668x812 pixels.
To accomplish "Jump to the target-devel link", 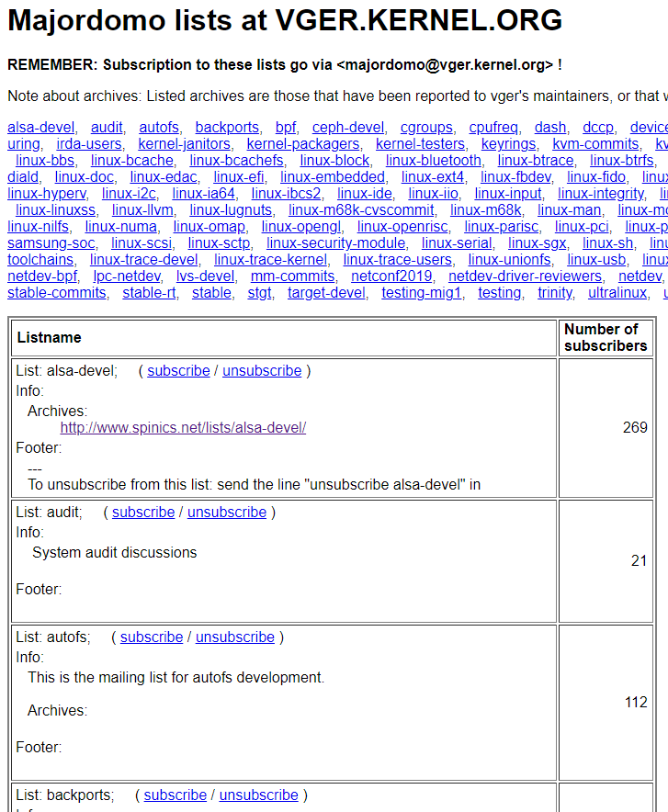I will (x=326, y=293).
